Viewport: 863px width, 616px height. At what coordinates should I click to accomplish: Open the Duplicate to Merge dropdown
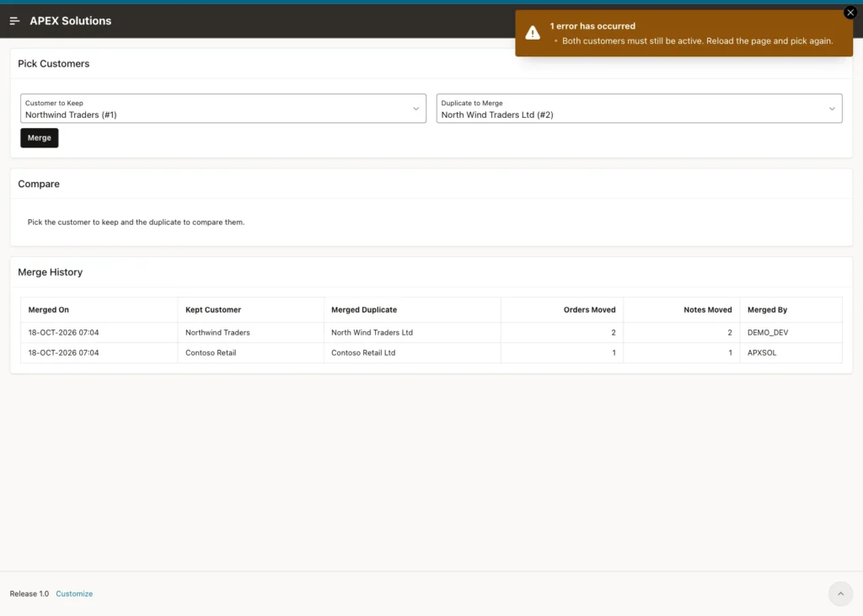point(639,109)
